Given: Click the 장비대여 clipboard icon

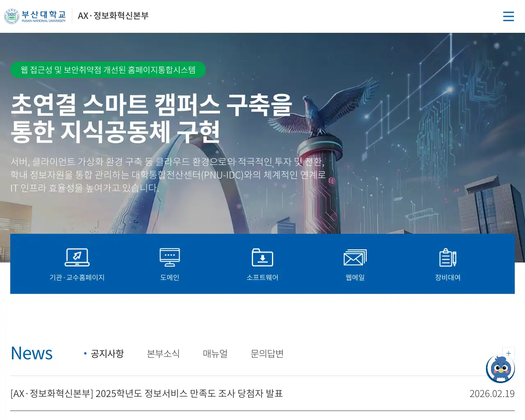Looking at the screenshot, I should 447,257.
